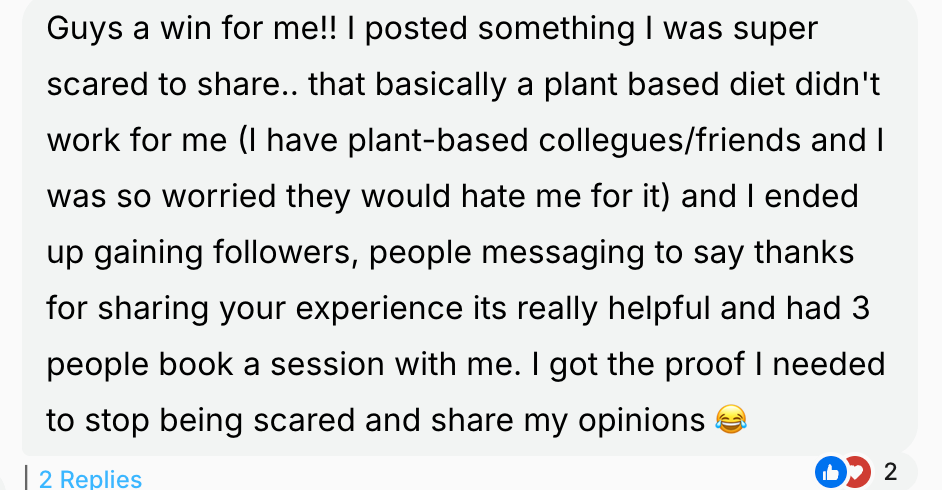The width and height of the screenshot is (942, 490).
Task: Click the words "people messaging to say thanks"
Action: point(611,253)
